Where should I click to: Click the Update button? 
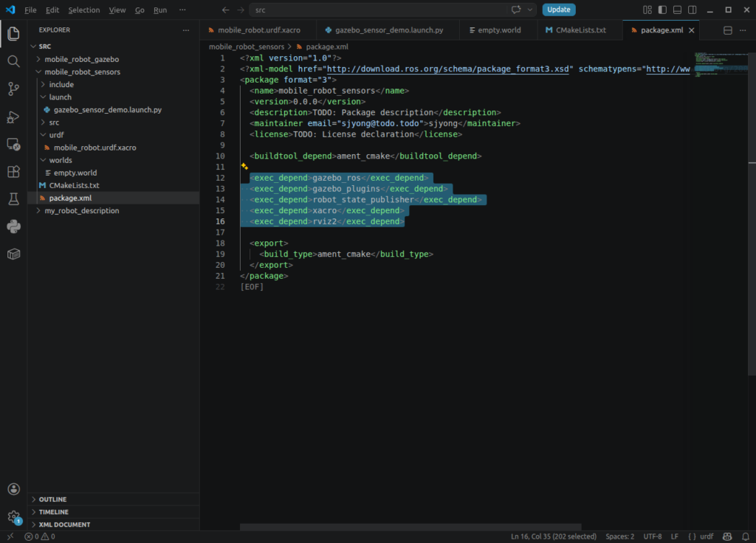[558, 10]
